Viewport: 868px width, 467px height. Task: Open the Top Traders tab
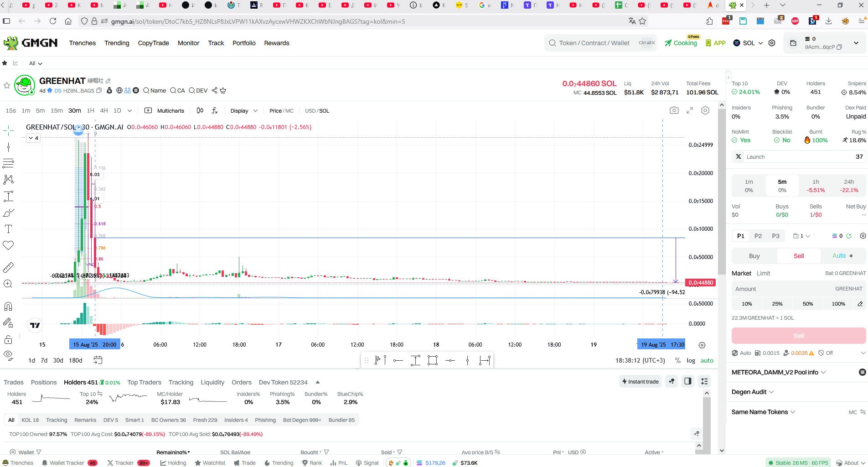[x=144, y=382]
